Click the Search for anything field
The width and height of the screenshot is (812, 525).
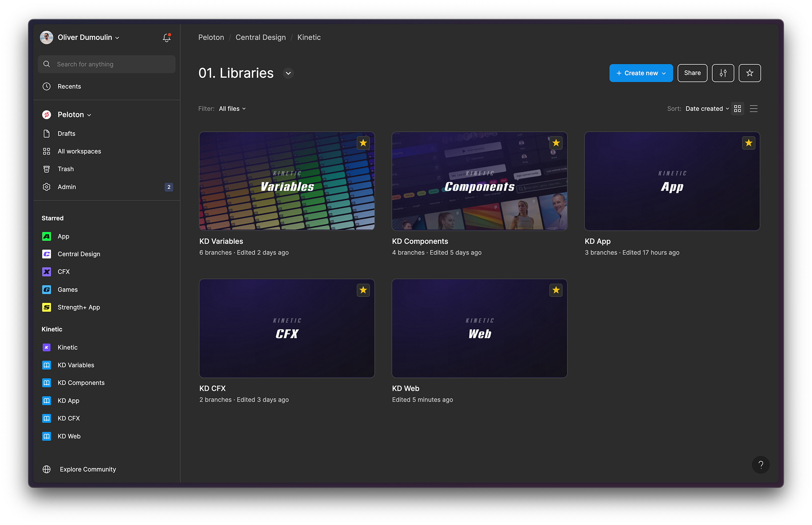click(x=106, y=64)
